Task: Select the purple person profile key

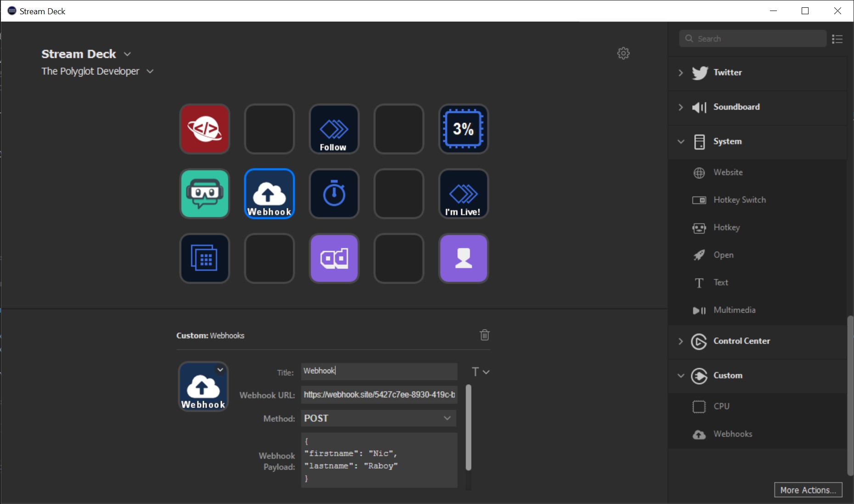Action: (464, 258)
